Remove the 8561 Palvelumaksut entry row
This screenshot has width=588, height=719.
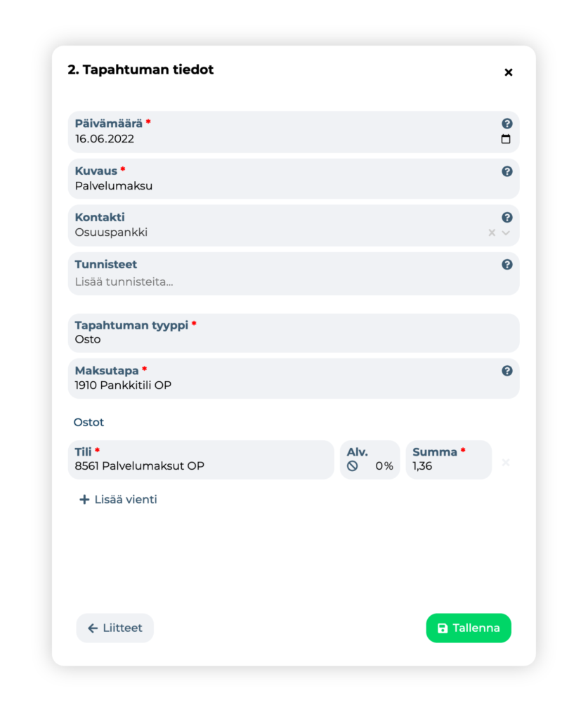click(506, 462)
